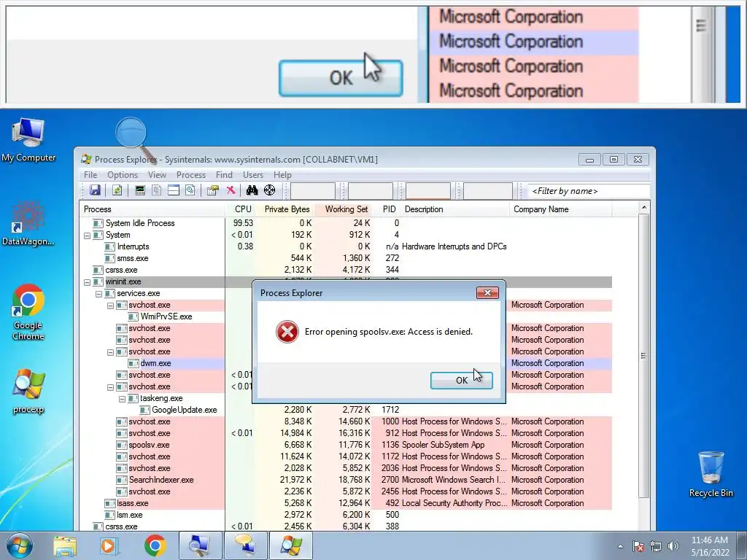Click the taskbar clock showing 11:46 AM
The width and height of the screenshot is (747, 560).
(x=710, y=546)
